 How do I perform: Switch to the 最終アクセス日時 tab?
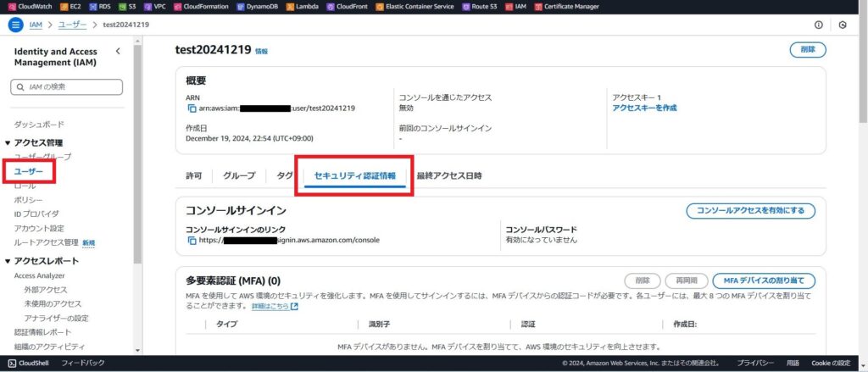449,176
